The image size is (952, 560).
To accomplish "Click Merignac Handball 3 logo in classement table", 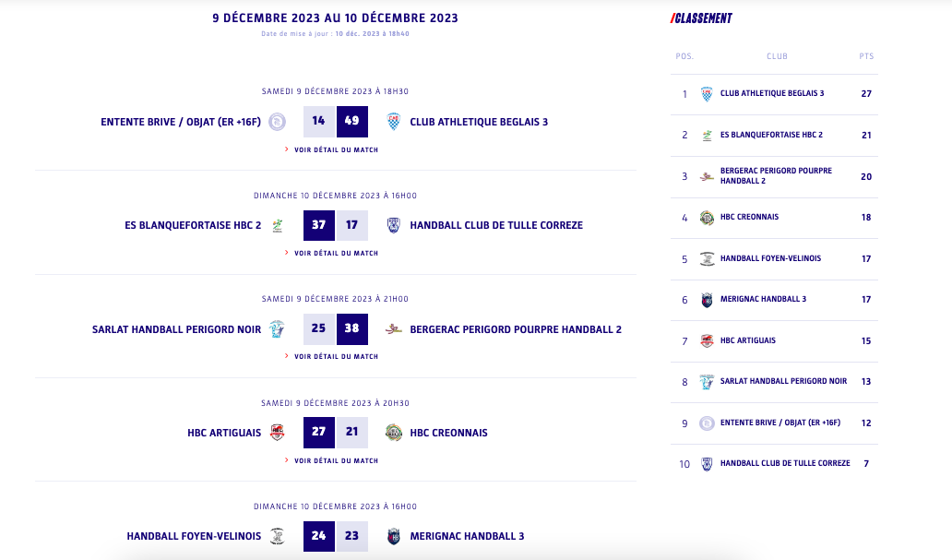I will [x=707, y=300].
